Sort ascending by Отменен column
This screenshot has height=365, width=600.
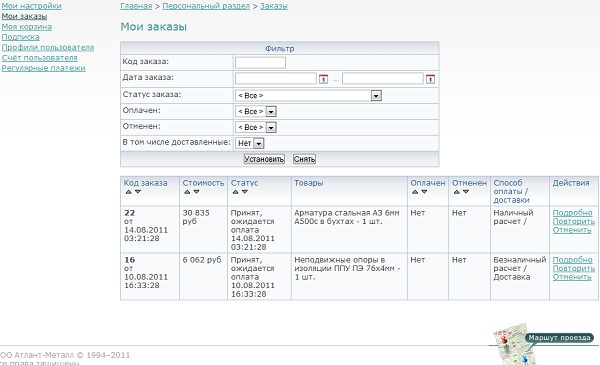pyautogui.click(x=457, y=192)
